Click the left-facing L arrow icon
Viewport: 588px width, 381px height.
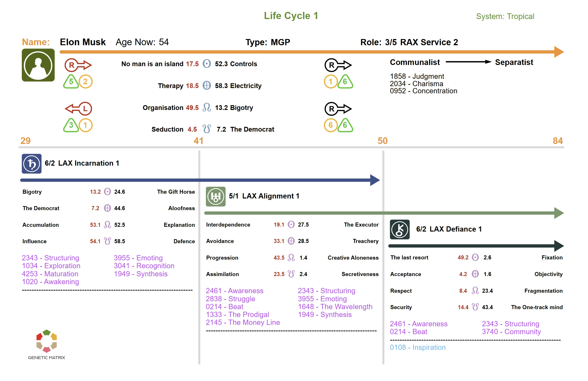point(78,108)
